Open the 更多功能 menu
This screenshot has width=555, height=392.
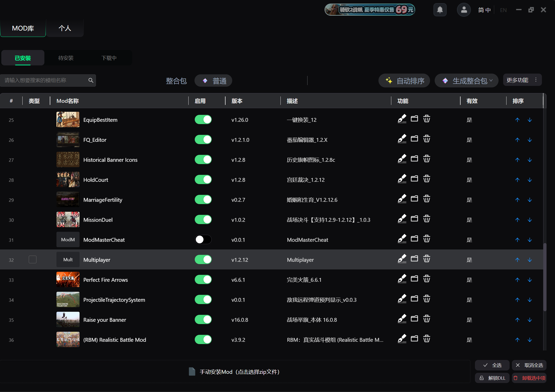coord(522,80)
